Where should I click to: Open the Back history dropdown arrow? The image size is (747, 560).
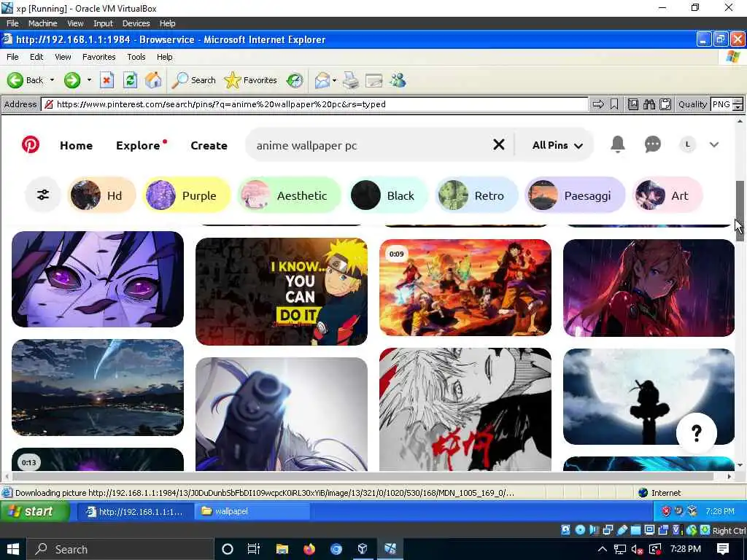52,80
